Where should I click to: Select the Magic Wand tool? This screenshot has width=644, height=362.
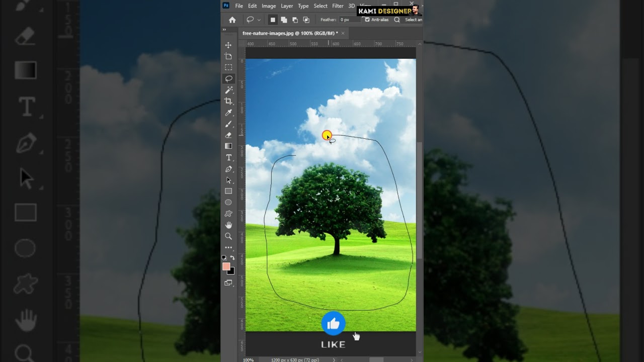228,90
